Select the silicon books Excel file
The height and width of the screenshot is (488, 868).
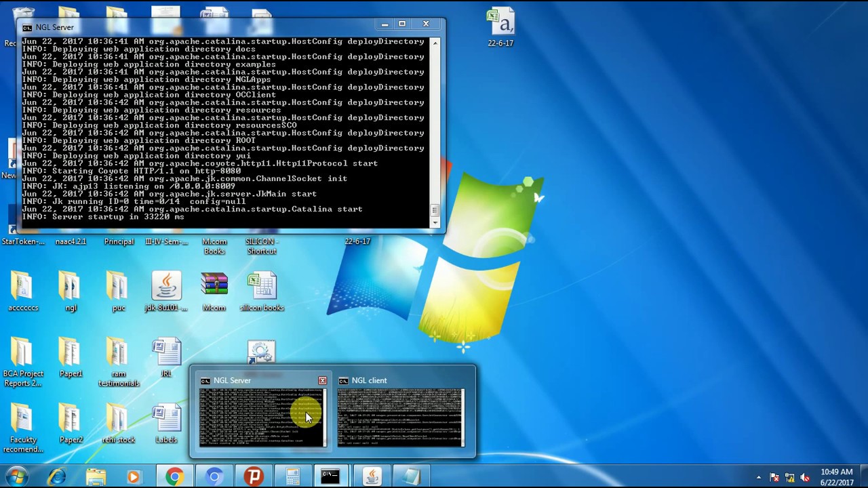coord(262,292)
